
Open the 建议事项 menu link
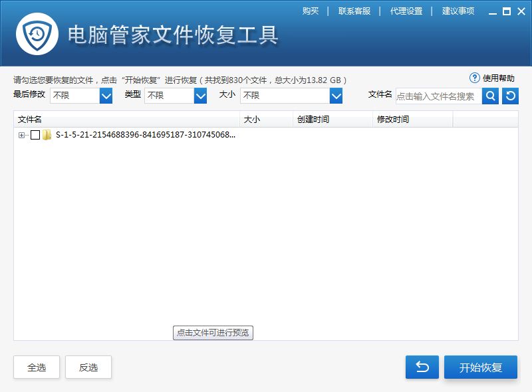pyautogui.click(x=458, y=11)
